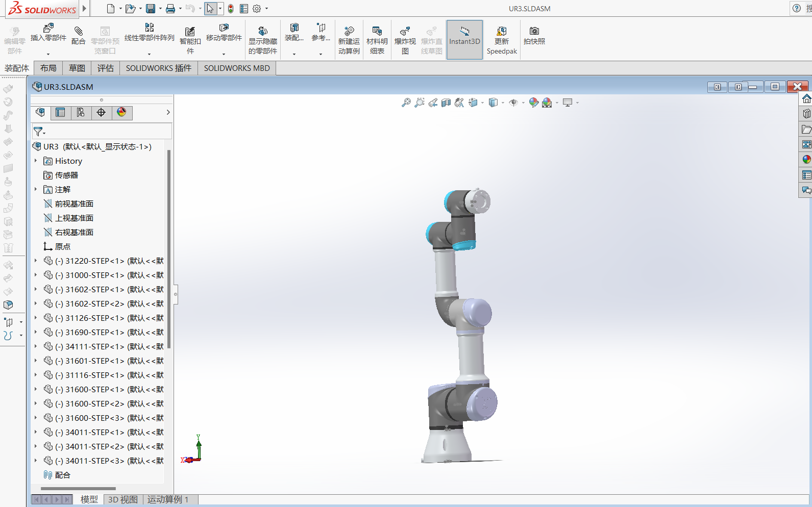The height and width of the screenshot is (507, 812).
Task: Expand the 31126-STEP<1> component
Action: click(x=36, y=318)
